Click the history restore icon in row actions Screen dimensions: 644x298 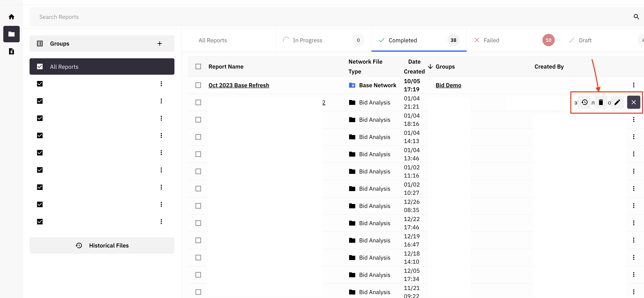click(584, 102)
